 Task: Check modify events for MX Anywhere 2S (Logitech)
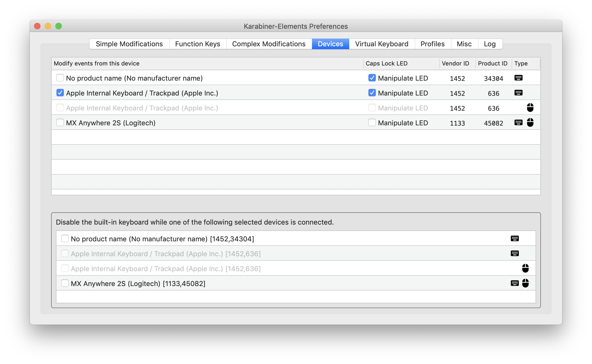coord(60,123)
